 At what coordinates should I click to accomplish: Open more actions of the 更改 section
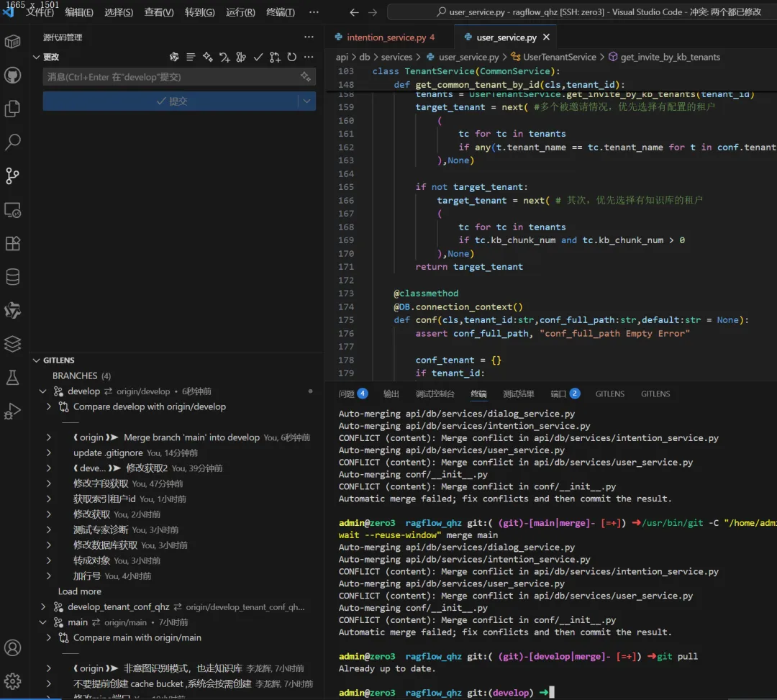pyautogui.click(x=309, y=57)
